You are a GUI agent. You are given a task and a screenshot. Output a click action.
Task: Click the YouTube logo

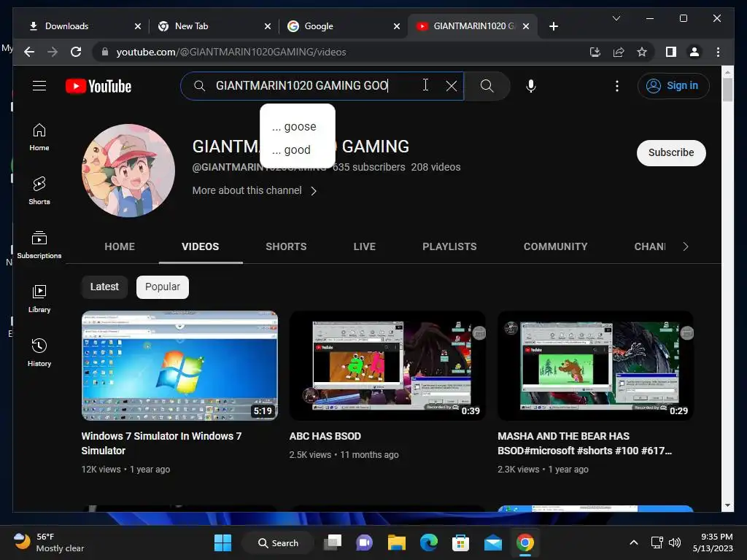(x=98, y=86)
